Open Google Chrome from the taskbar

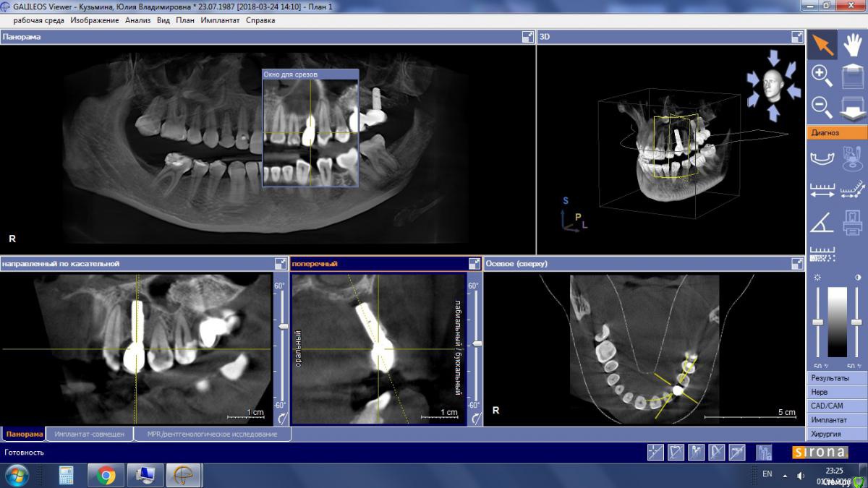106,475
